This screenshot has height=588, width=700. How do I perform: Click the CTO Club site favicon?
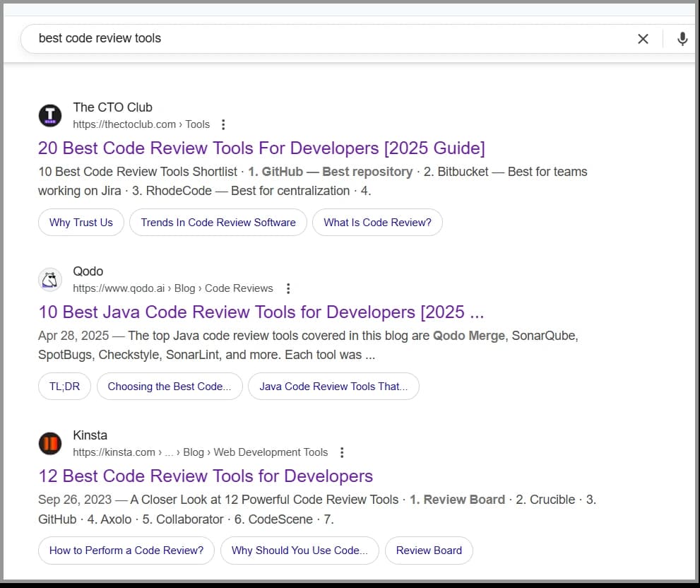[x=50, y=115]
